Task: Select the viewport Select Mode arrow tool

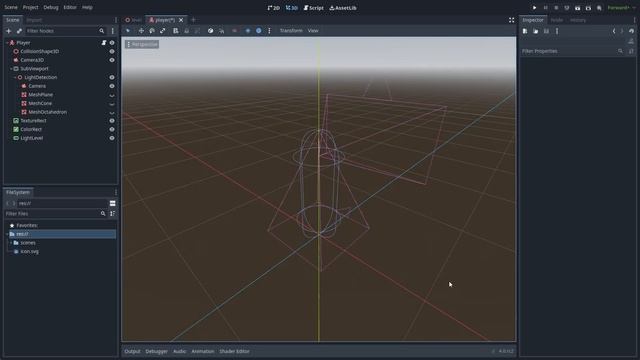Action: [x=128, y=31]
